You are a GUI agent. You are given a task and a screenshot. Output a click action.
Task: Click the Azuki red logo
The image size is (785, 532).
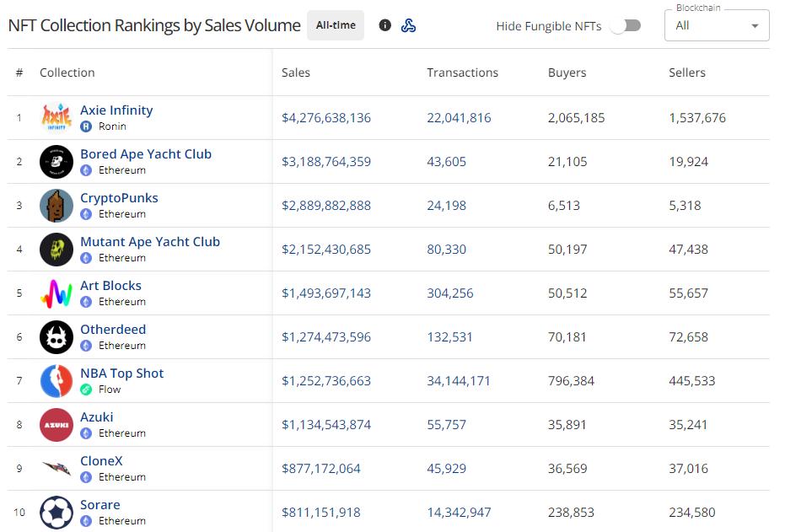tap(56, 425)
